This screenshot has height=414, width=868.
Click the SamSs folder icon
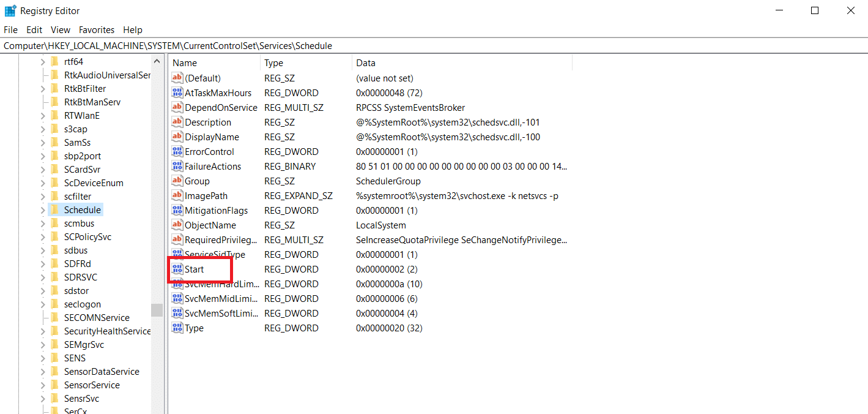[x=54, y=143]
